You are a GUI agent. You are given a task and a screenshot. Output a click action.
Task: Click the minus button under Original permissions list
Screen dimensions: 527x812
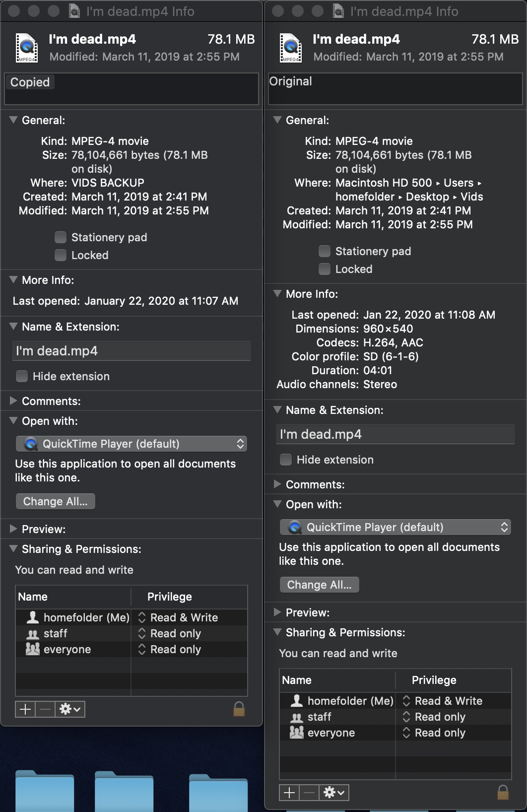coord(309,793)
